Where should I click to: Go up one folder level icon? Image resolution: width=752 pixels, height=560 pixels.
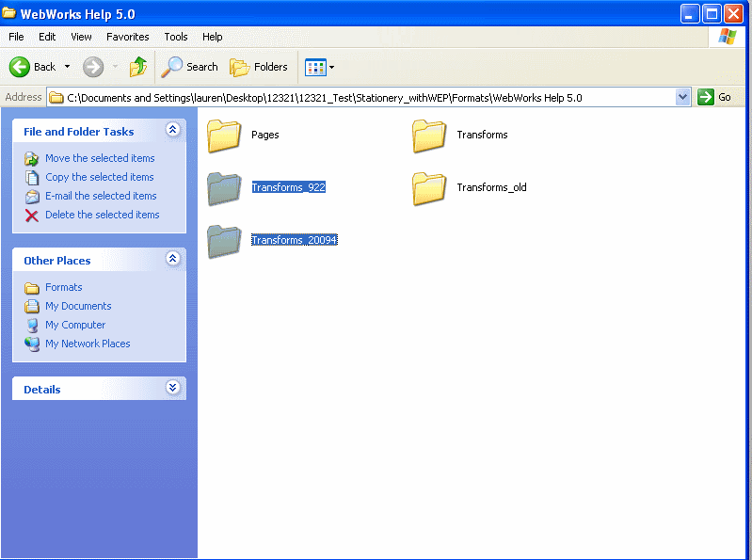[138, 67]
